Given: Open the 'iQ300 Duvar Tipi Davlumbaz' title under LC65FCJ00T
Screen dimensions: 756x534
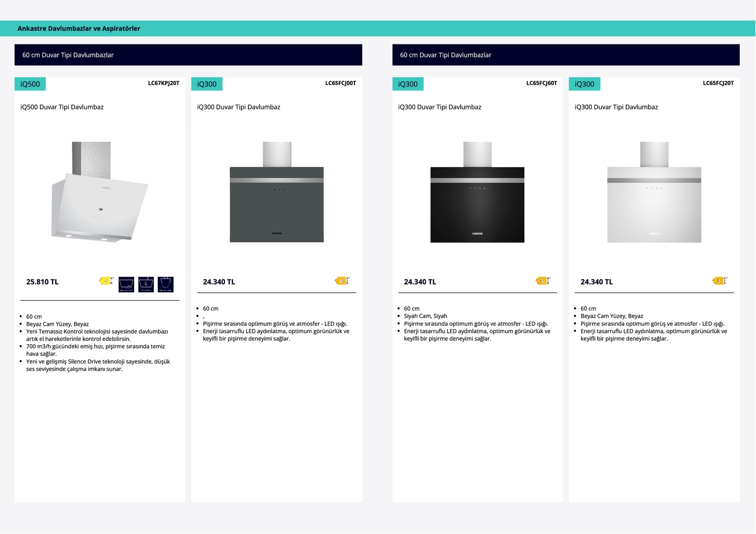Looking at the screenshot, I should [x=239, y=107].
